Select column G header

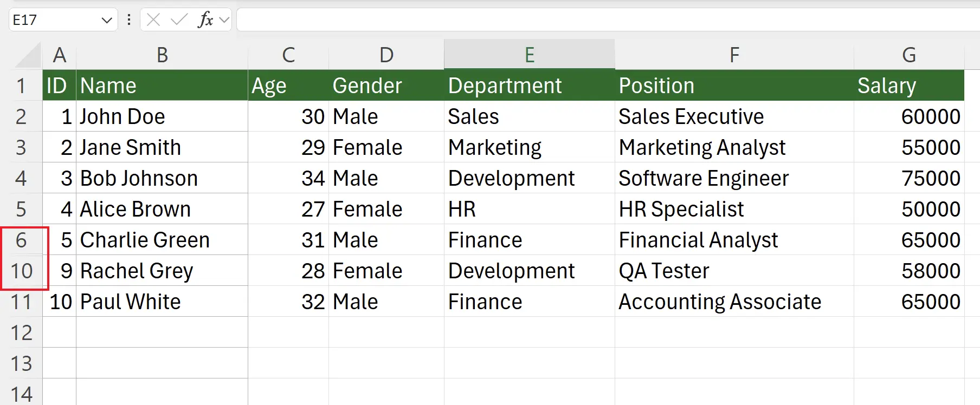point(908,55)
